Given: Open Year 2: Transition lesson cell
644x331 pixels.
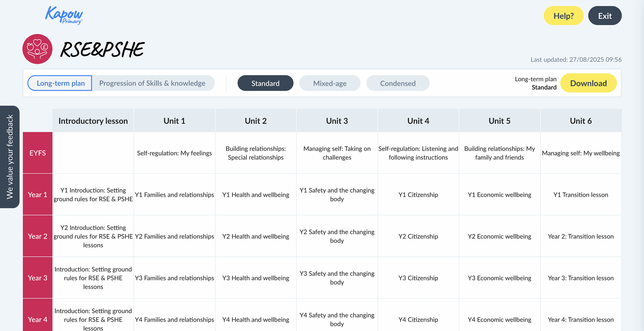Looking at the screenshot, I should [x=581, y=236].
